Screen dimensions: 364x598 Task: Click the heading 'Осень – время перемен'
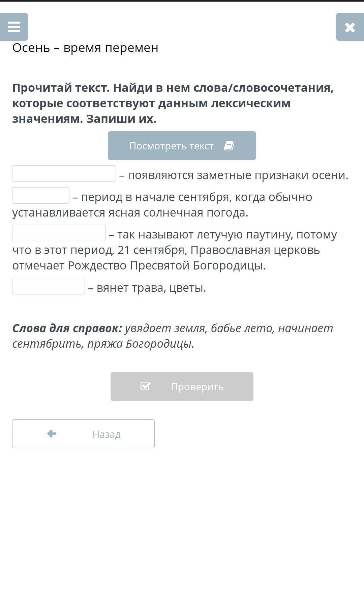[x=85, y=48]
